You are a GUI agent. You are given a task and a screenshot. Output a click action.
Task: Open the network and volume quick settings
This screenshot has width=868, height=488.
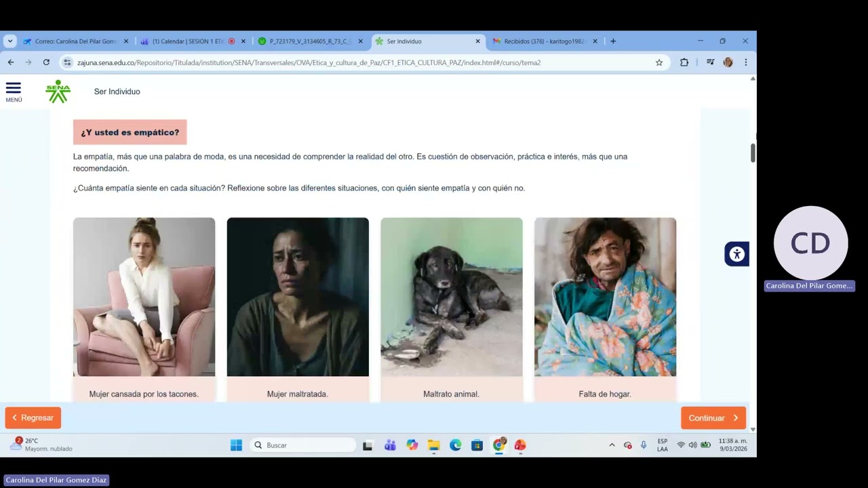click(x=693, y=445)
